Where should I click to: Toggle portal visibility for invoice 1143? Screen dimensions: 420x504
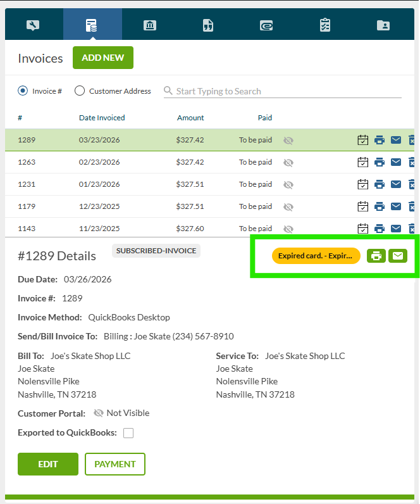point(288,229)
